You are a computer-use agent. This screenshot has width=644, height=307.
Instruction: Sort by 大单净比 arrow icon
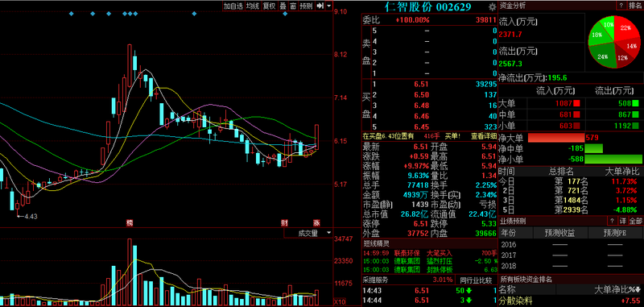(x=638, y=290)
